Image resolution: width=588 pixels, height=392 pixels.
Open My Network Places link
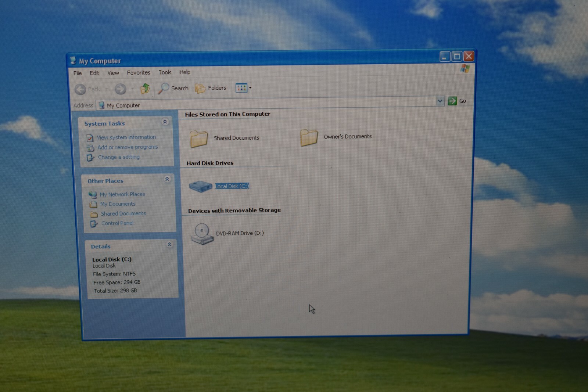click(122, 194)
